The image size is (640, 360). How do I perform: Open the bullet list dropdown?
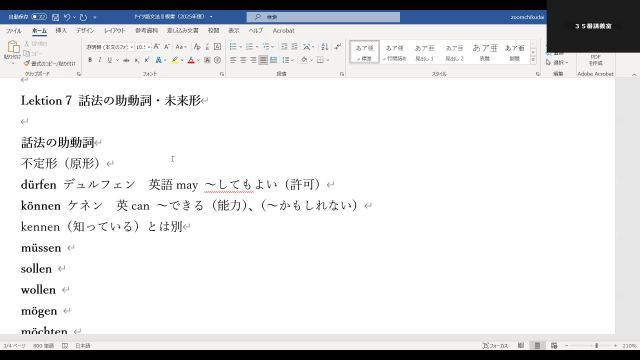pos(240,47)
